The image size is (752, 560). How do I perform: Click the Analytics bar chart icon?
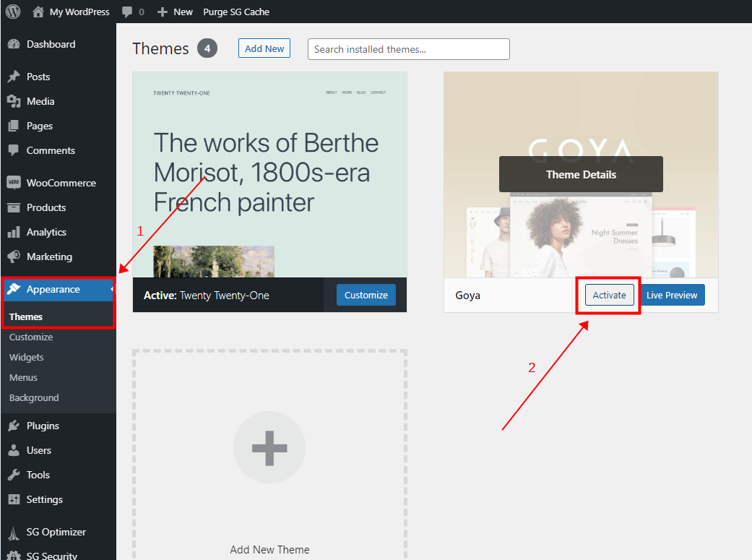point(14,232)
